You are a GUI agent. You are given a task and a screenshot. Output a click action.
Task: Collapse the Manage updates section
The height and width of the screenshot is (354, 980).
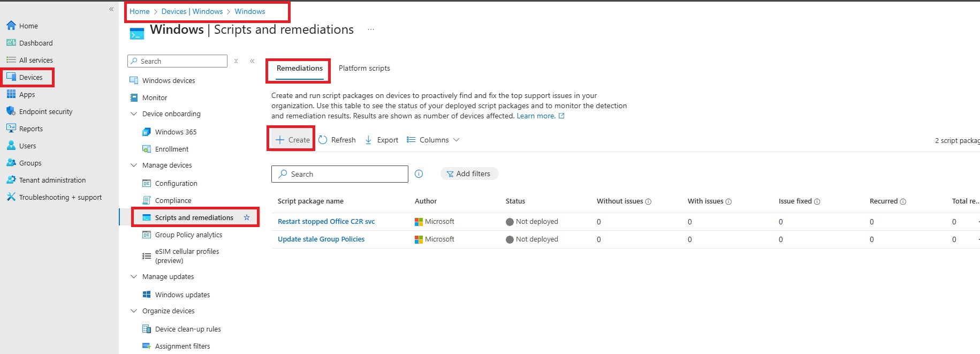pos(134,276)
